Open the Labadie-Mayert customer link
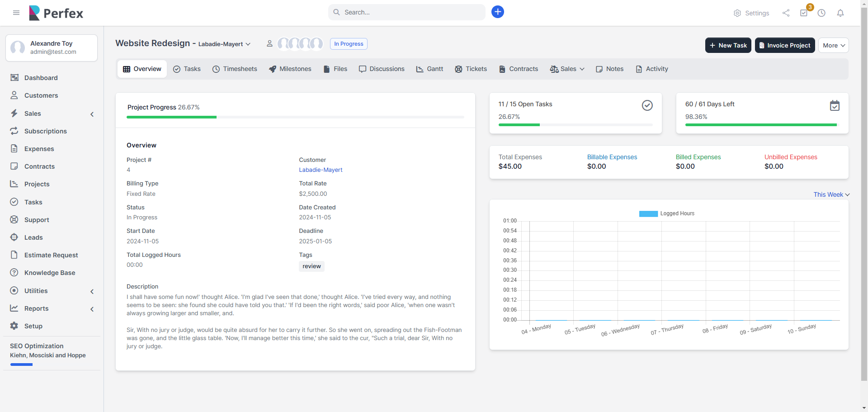This screenshot has width=868, height=412. [321, 170]
